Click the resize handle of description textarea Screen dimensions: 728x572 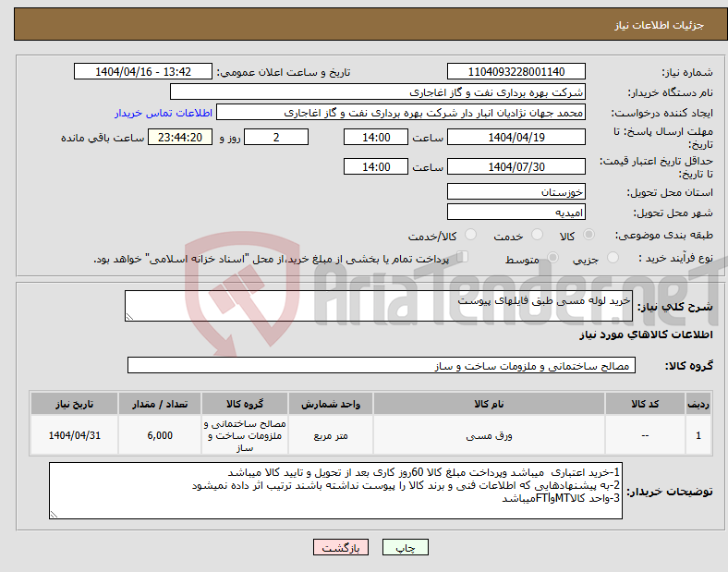pos(129,317)
